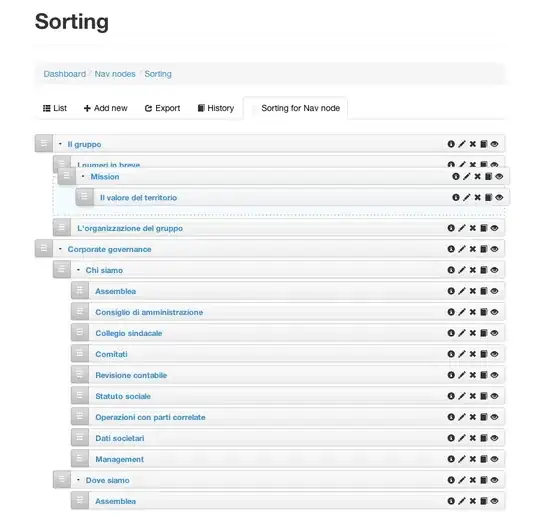Viewport: 540px width, 522px height.
Task: Open the Collegio sindacale link
Action: tap(129, 333)
